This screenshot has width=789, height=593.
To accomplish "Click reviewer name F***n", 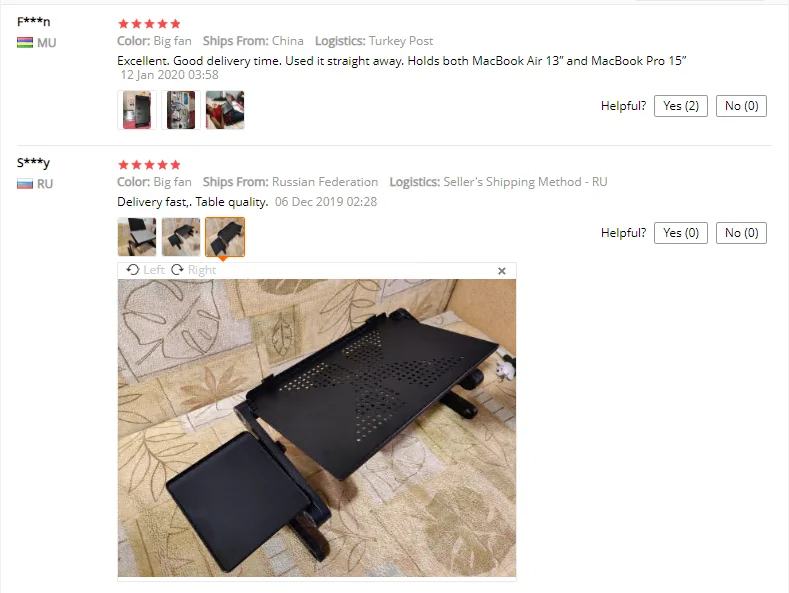I will [33, 22].
